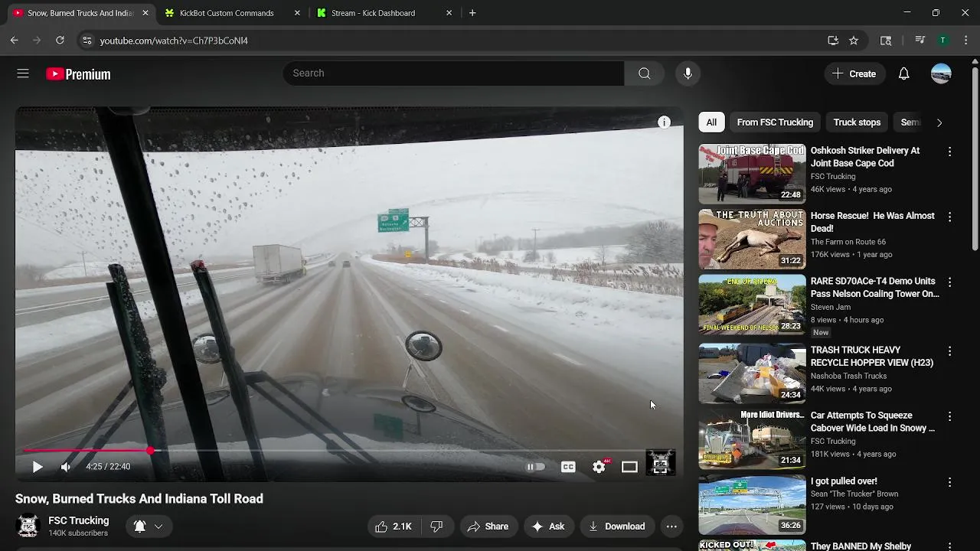980x551 pixels.
Task: Select From FSC Trucking chip
Action: click(775, 122)
